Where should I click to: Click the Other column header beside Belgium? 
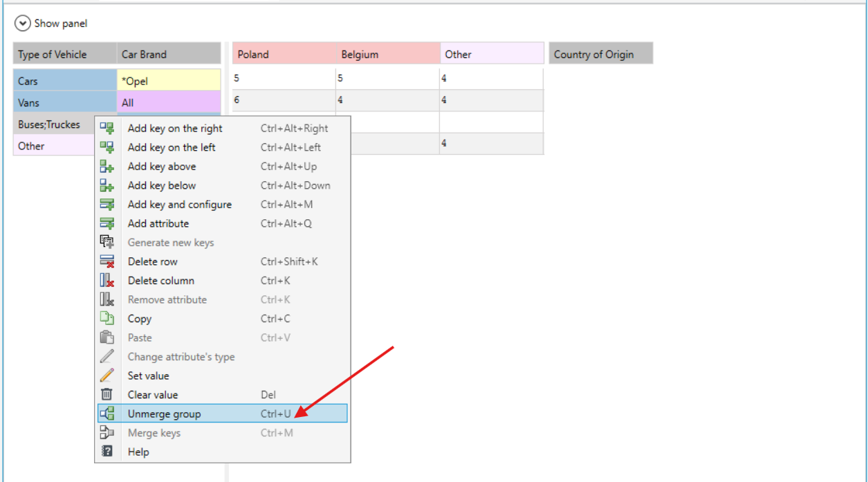coord(492,54)
